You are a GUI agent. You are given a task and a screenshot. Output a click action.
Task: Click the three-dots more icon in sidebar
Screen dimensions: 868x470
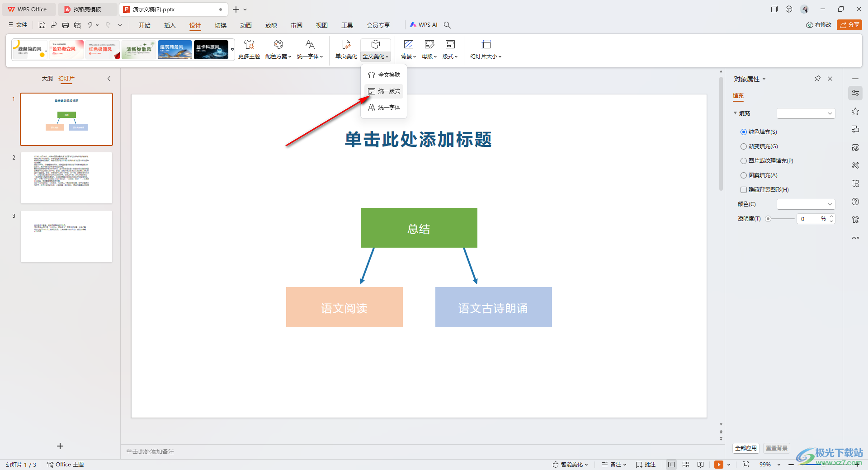pos(855,238)
